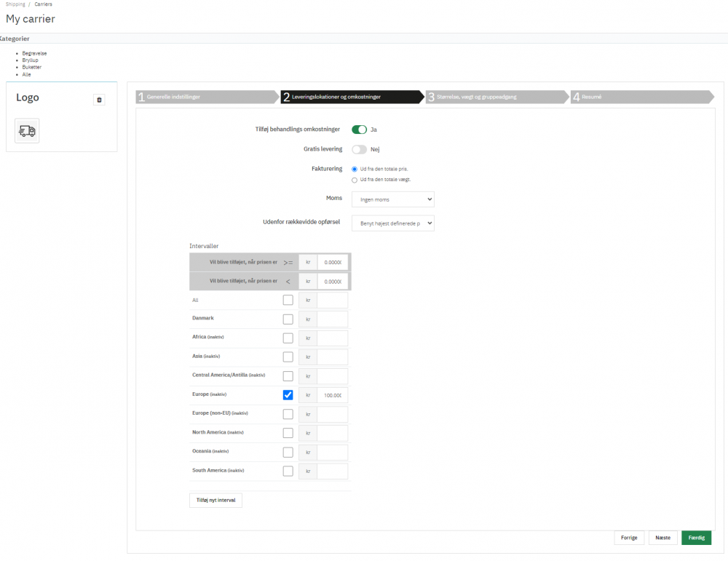Click the All zones price field
This screenshot has width=728, height=561.
pyautogui.click(x=333, y=301)
